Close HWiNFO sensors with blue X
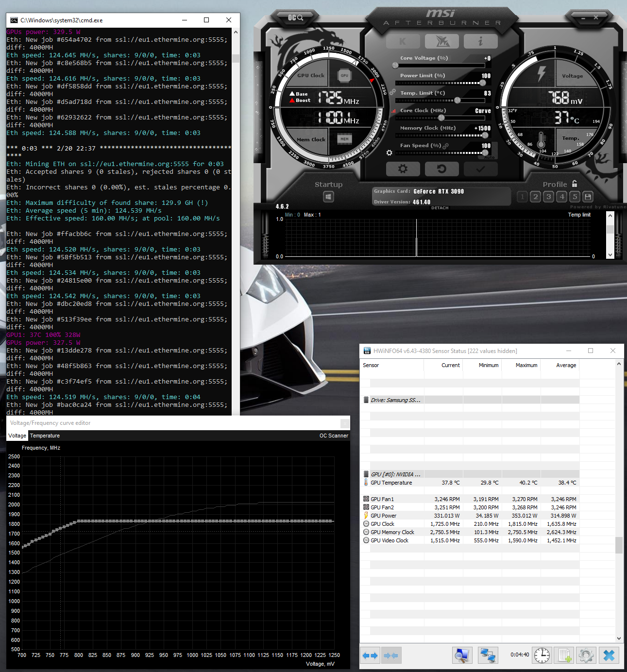 click(x=609, y=655)
